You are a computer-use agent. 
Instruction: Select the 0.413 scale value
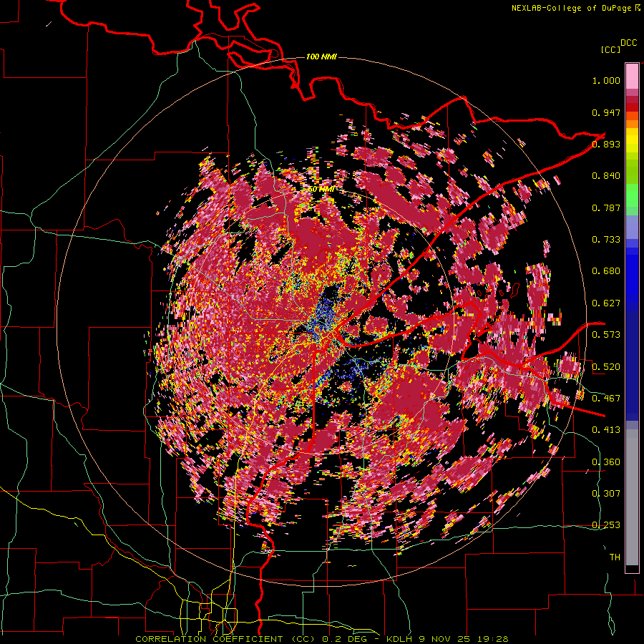click(606, 430)
